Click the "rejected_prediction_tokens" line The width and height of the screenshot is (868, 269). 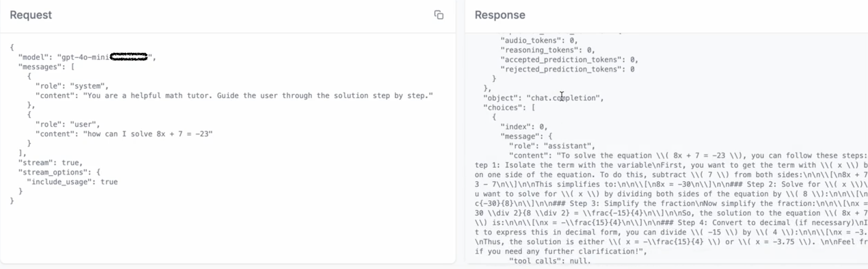pos(567,69)
